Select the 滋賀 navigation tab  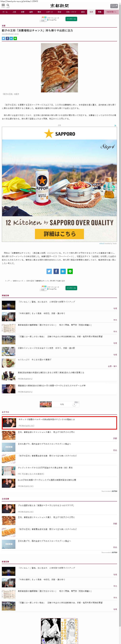pyautogui.click(x=31, y=12)
